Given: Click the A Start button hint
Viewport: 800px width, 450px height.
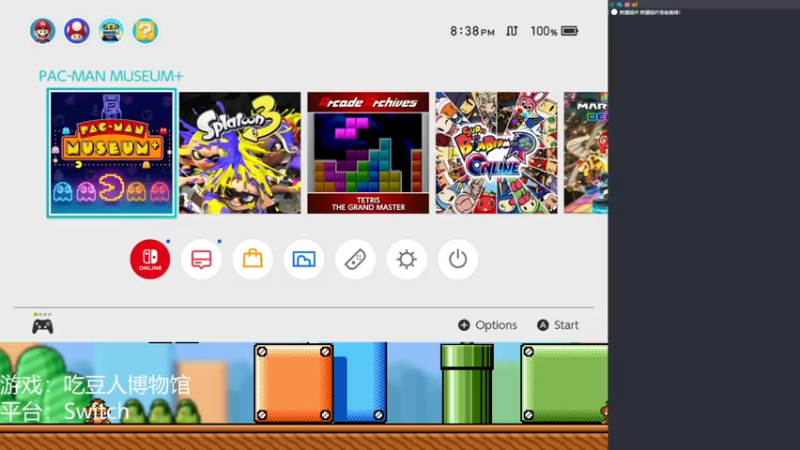Looking at the screenshot, I should coord(558,325).
